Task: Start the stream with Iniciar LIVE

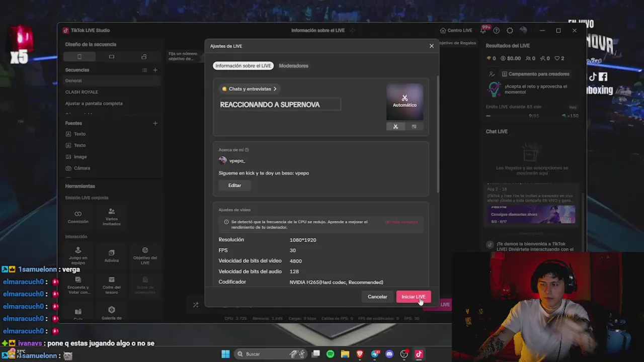Action: tap(414, 297)
